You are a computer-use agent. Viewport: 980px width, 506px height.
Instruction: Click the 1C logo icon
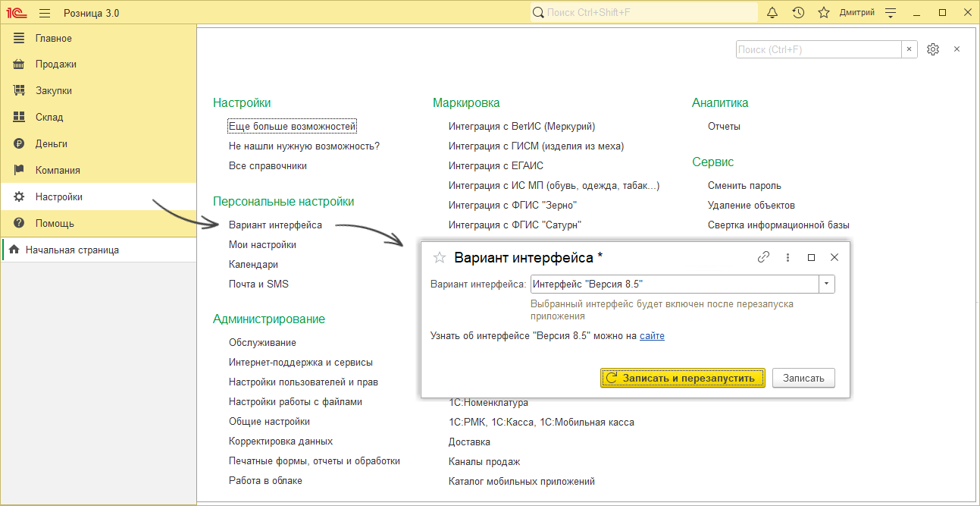coord(17,13)
